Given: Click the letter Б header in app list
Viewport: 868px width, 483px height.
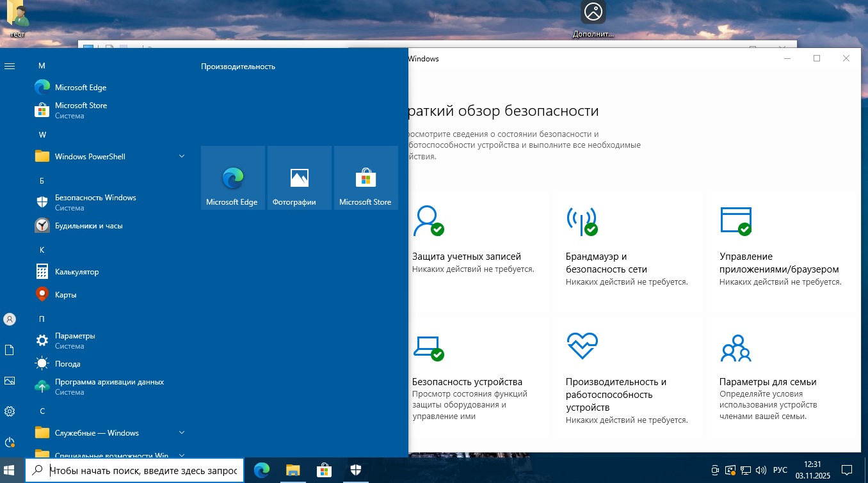Looking at the screenshot, I should pos(42,181).
